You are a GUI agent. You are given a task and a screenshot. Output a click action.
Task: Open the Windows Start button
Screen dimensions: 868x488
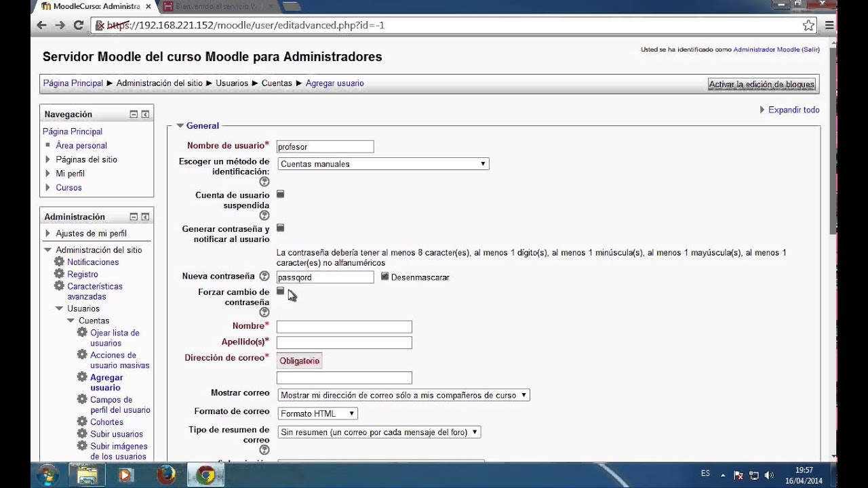[47, 474]
